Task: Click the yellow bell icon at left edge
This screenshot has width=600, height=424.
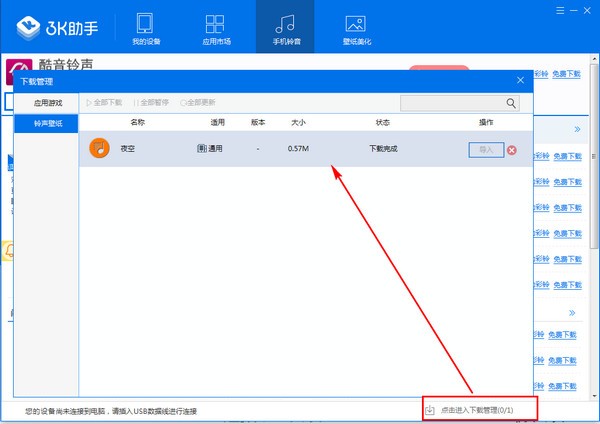Action: tap(8, 251)
